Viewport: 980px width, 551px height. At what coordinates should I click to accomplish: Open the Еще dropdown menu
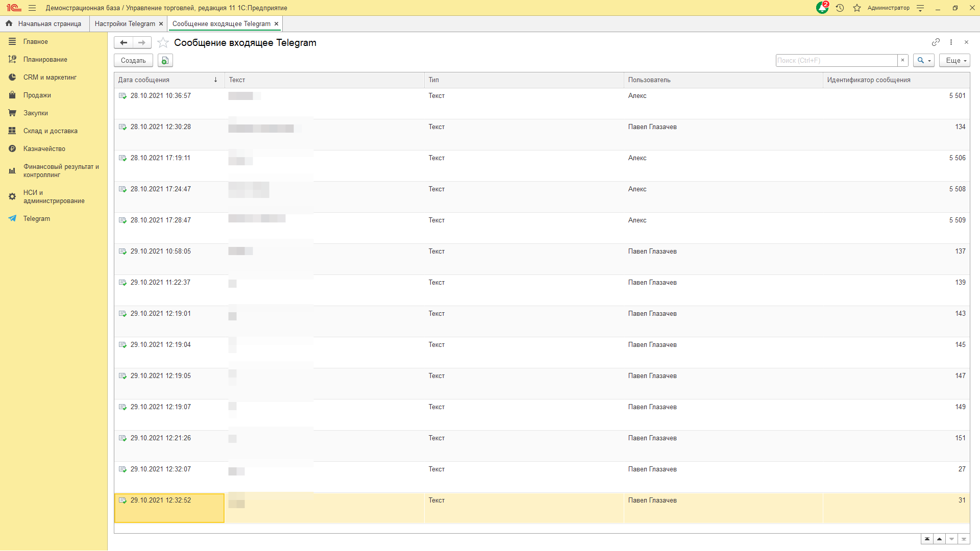(x=954, y=60)
